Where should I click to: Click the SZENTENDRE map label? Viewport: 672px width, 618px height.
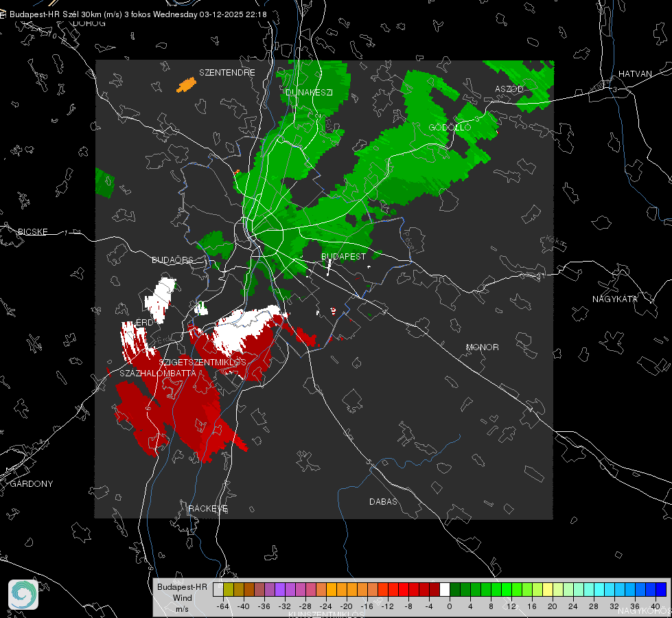point(227,73)
